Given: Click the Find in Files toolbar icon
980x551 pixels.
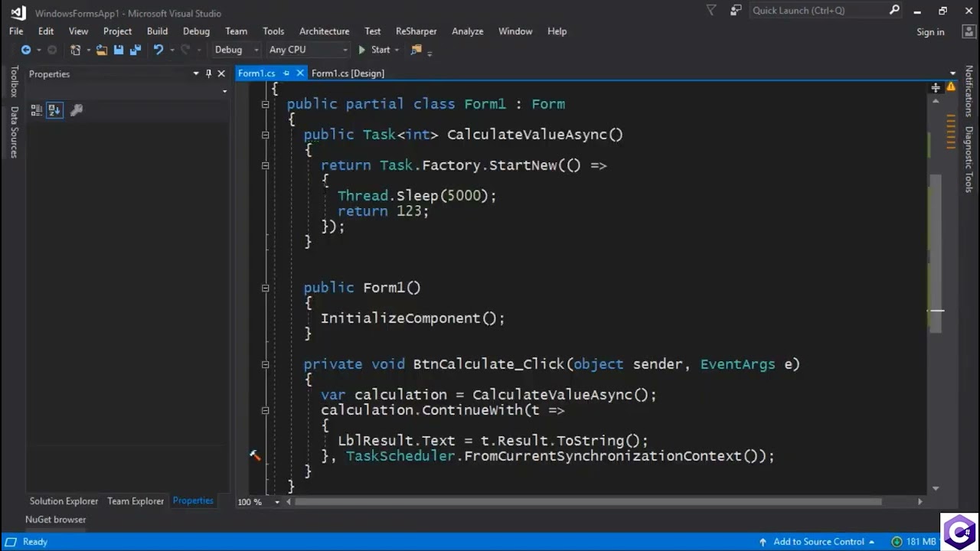Looking at the screenshot, I should (x=416, y=50).
